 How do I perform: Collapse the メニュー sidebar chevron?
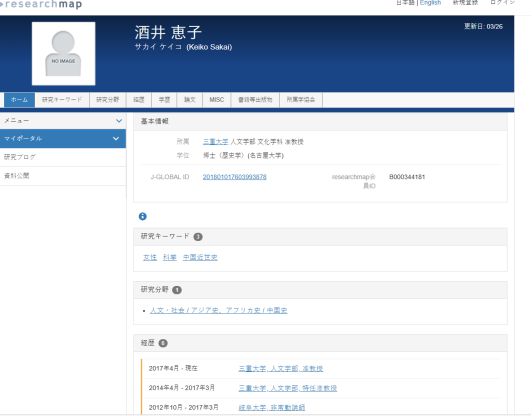click(119, 121)
